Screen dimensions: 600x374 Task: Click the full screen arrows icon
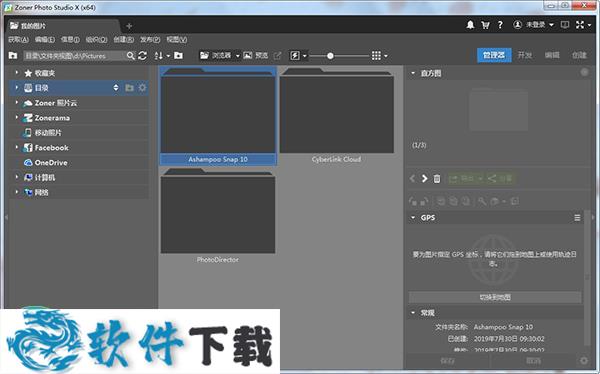(580, 25)
